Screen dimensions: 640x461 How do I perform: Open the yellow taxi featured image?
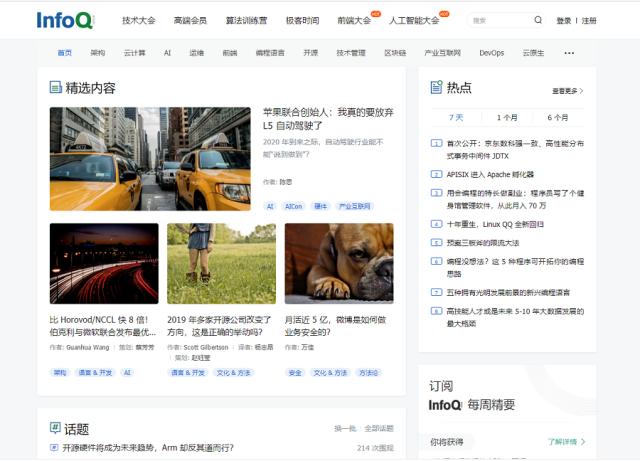pyautogui.click(x=150, y=159)
